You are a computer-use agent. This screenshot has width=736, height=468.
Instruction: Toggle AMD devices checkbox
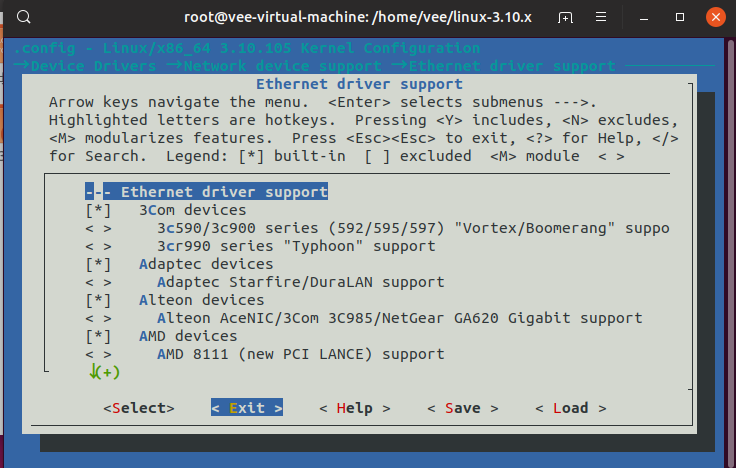(x=98, y=336)
